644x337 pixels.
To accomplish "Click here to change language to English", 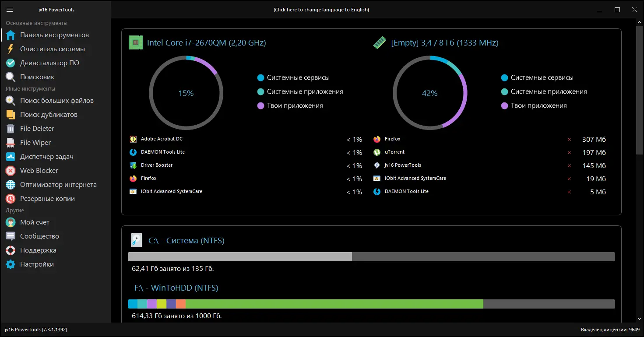I will 321,10.
